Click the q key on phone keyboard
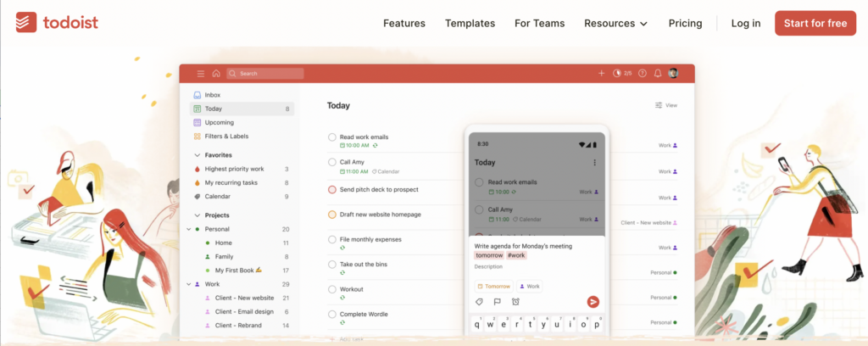 pyautogui.click(x=477, y=325)
